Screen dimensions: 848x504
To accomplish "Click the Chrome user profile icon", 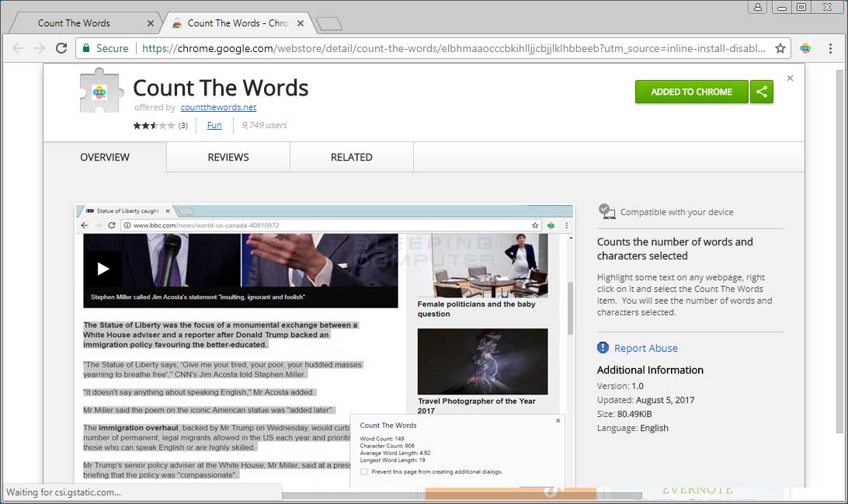I will tap(758, 7).
